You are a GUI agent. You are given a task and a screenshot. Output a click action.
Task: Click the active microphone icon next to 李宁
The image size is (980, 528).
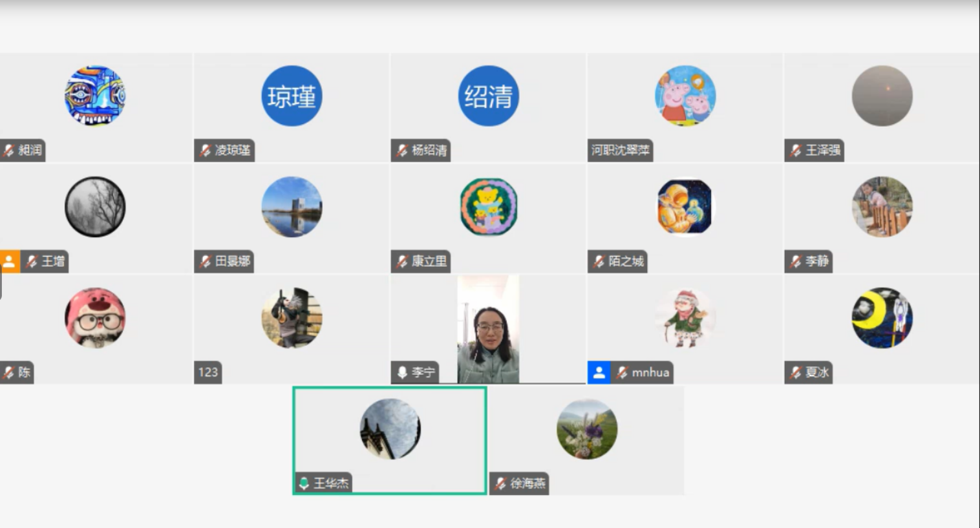pyautogui.click(x=402, y=372)
